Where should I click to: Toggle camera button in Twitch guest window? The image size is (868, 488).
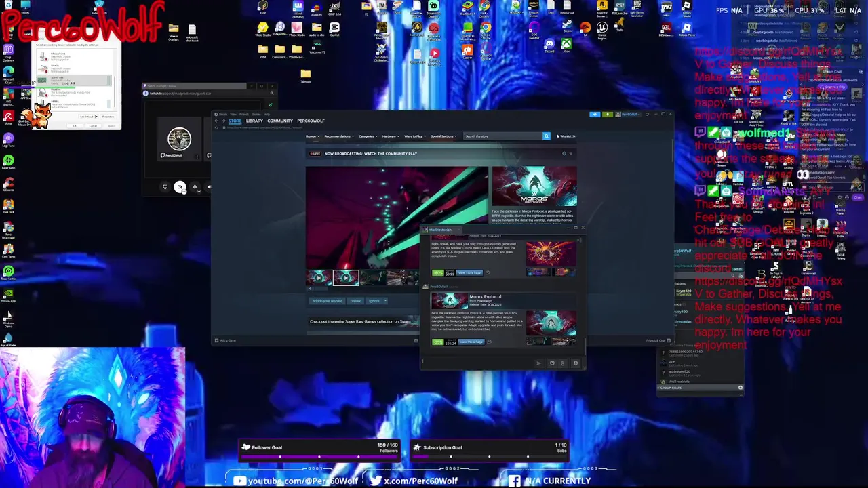pyautogui.click(x=180, y=187)
